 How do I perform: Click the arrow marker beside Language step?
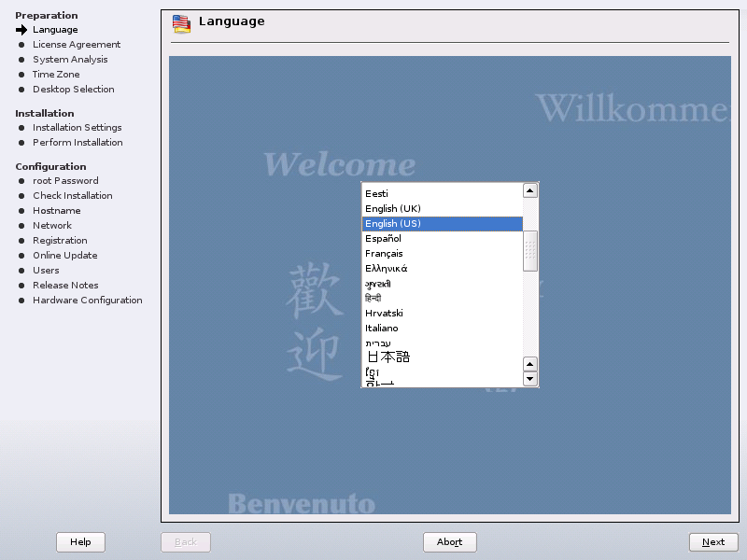[x=21, y=30]
